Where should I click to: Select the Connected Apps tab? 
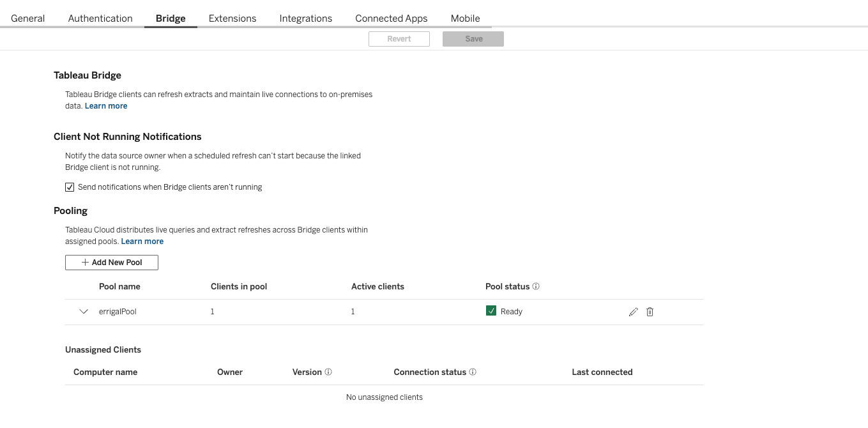(x=392, y=19)
